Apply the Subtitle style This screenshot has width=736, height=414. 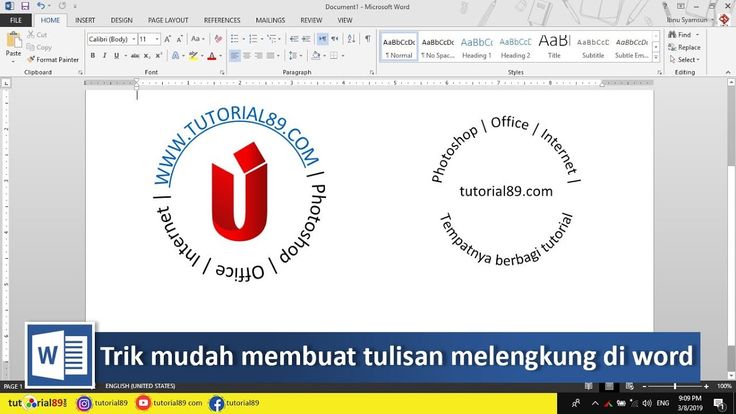pyautogui.click(x=593, y=47)
